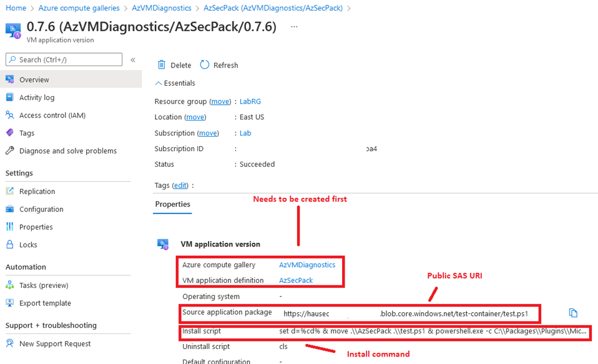The image size is (598, 364).
Task: Open Activity log in the sidebar
Action: tap(36, 97)
